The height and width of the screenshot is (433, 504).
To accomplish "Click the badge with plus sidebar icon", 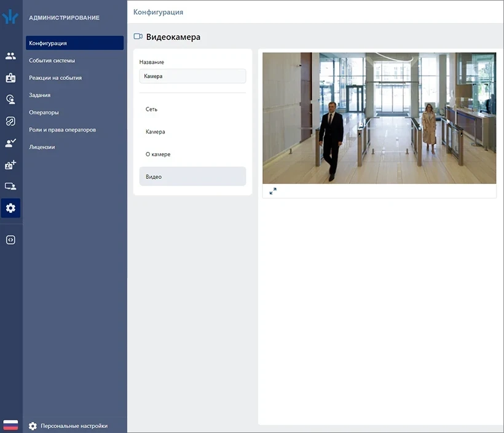I will pyautogui.click(x=10, y=165).
